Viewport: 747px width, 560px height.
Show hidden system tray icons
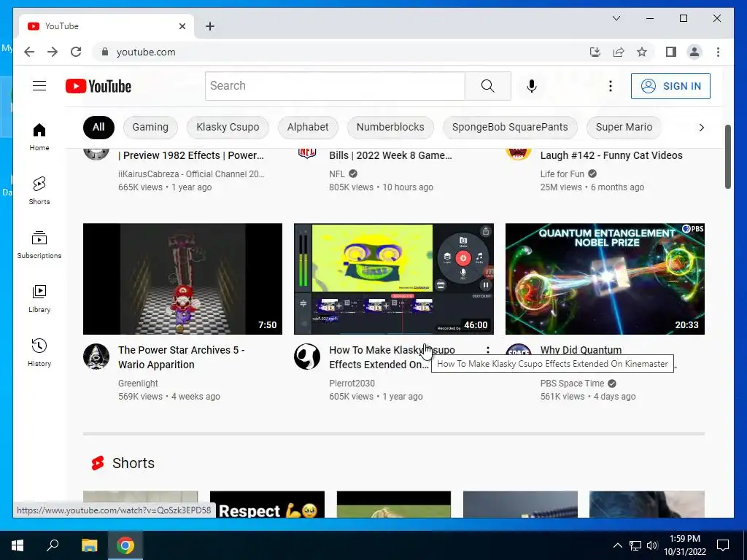(617, 545)
